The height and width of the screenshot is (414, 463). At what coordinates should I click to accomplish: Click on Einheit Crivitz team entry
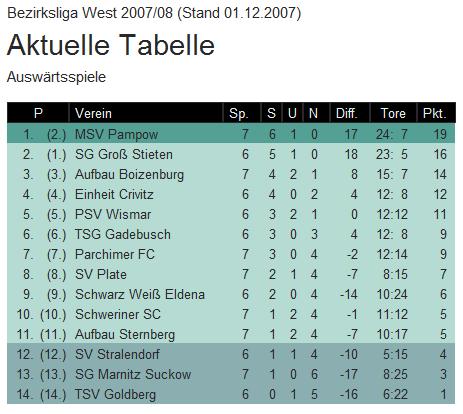114,194
